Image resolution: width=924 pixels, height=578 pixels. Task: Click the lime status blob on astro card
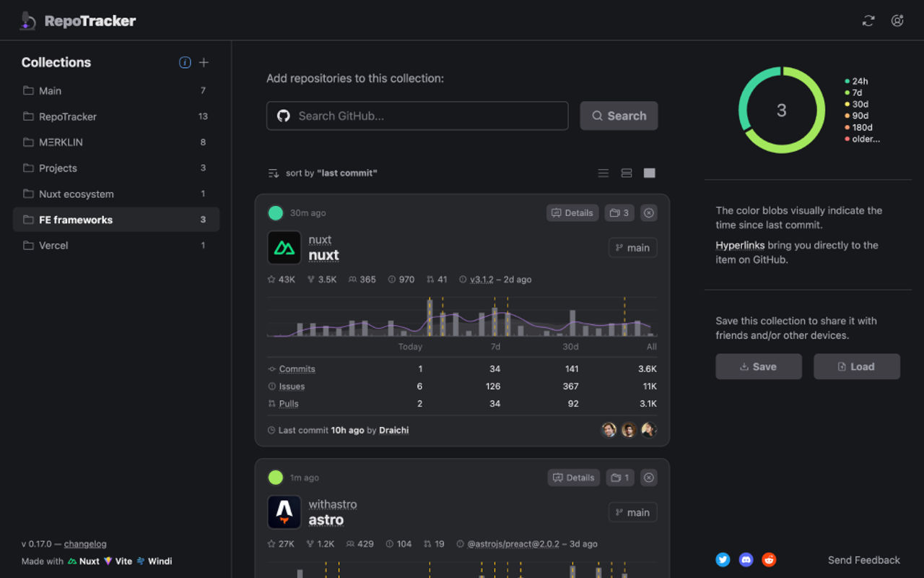coord(275,478)
